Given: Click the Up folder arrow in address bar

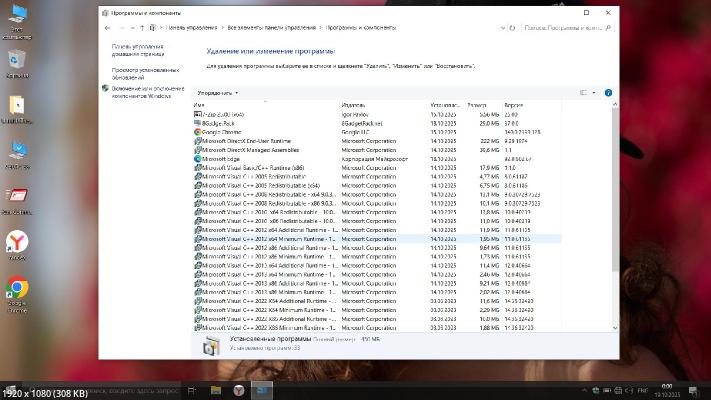Looking at the screenshot, I should (x=147, y=27).
